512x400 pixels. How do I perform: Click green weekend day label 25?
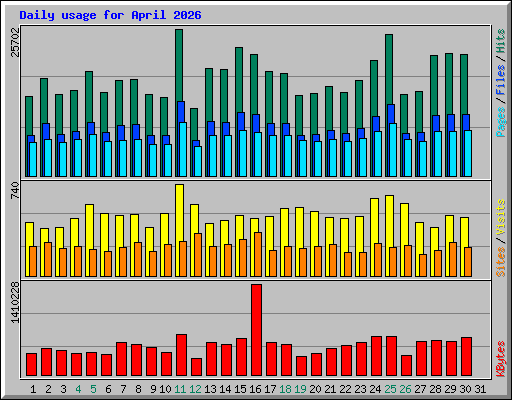390,389
